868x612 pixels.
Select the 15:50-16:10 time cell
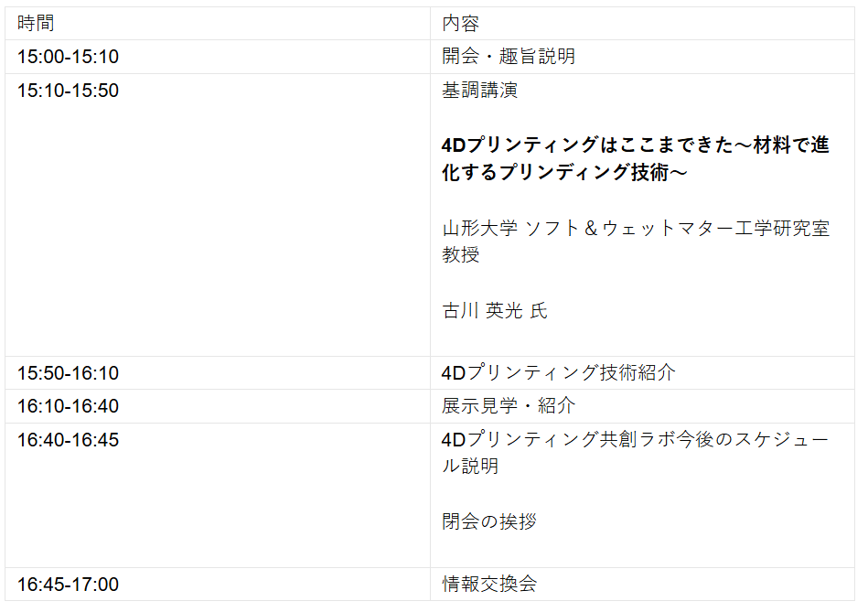coord(68,373)
